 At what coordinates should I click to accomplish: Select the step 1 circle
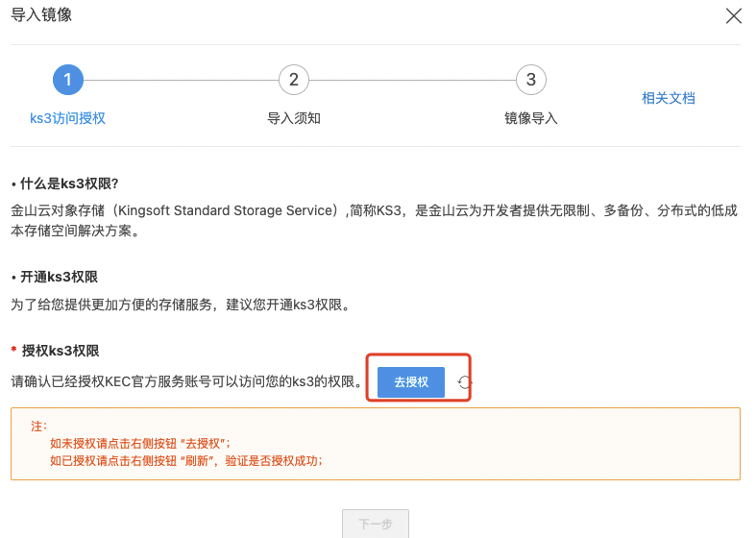point(68,80)
